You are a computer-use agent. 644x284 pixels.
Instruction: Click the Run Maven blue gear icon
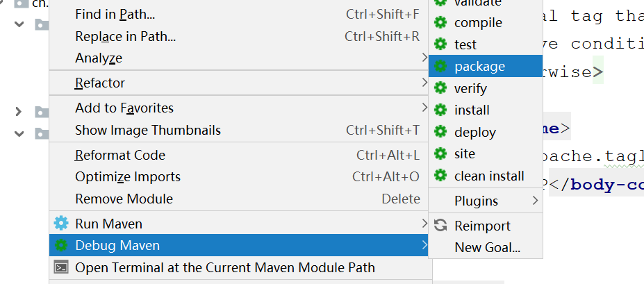(61, 224)
